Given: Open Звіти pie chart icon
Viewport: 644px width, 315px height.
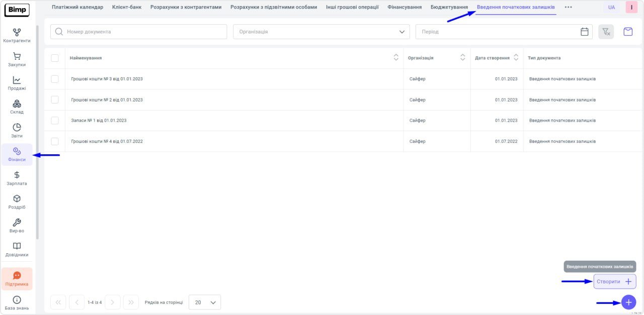Looking at the screenshot, I should point(17,130).
